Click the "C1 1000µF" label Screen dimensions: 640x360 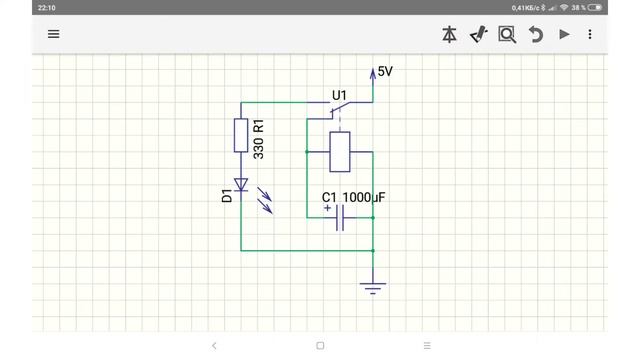point(353,198)
